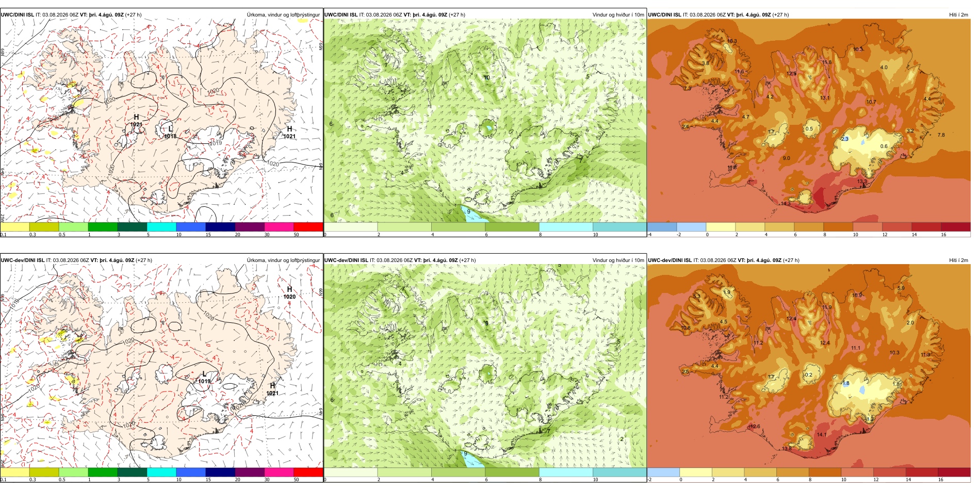
Task: Click the 13.8 temperature value on UWC-dev map
Action: [x=787, y=449]
